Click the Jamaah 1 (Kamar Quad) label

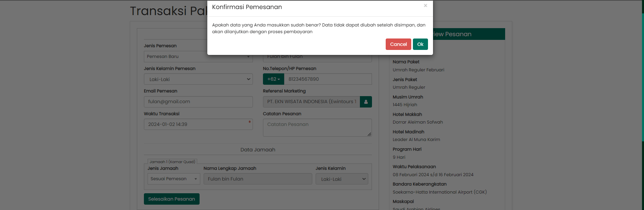coord(172,162)
